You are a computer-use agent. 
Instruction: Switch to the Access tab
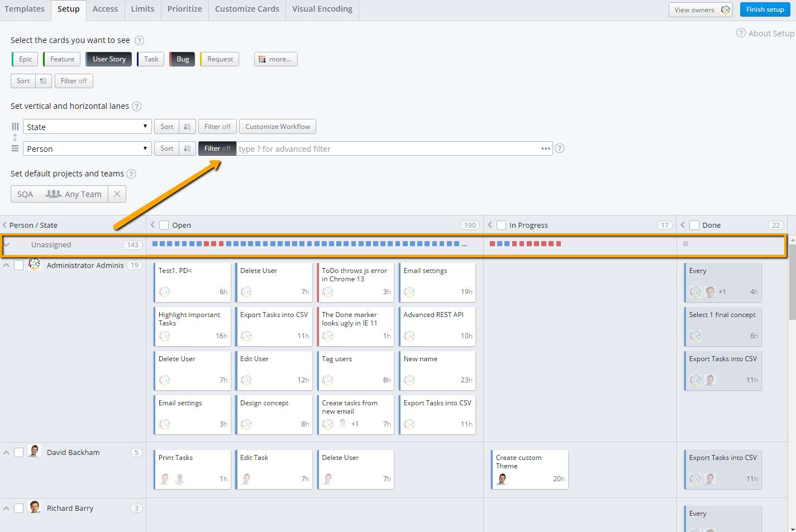click(x=105, y=9)
